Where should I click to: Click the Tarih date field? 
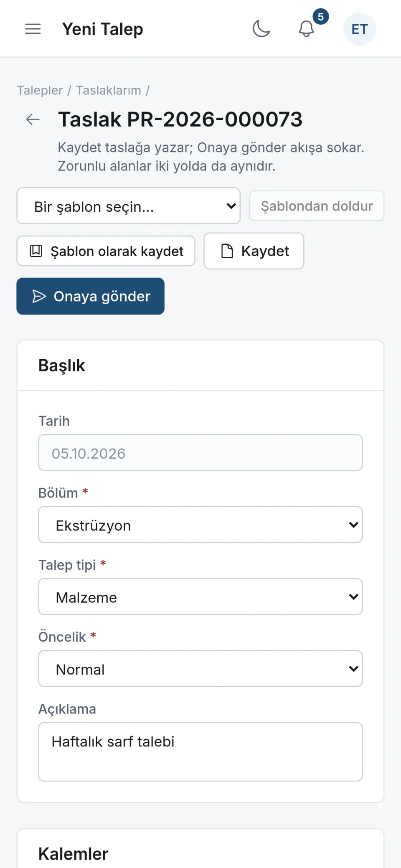[x=200, y=453]
